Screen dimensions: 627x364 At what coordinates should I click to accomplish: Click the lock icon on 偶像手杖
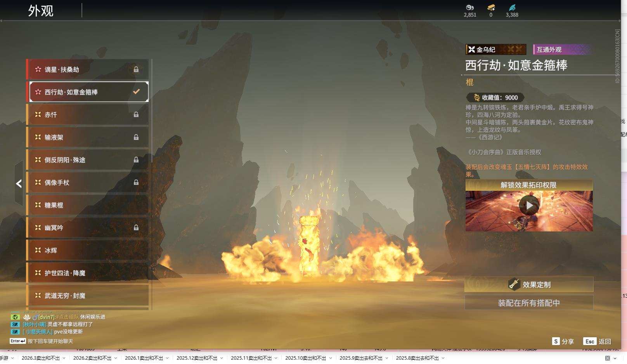(x=136, y=182)
